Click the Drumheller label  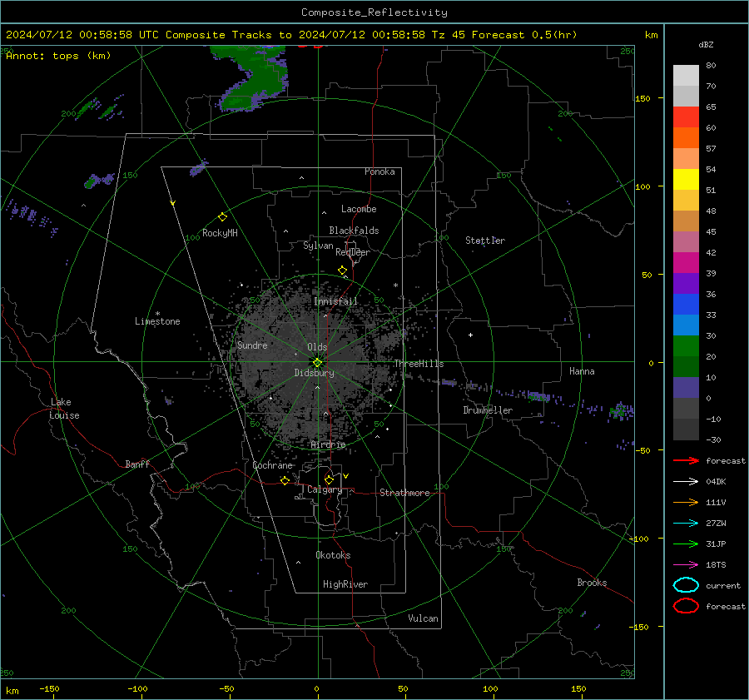click(488, 410)
